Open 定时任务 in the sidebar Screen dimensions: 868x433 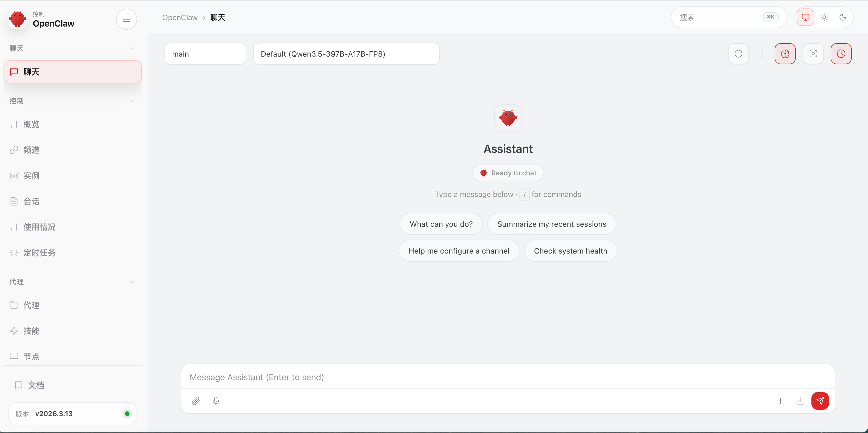pos(39,253)
